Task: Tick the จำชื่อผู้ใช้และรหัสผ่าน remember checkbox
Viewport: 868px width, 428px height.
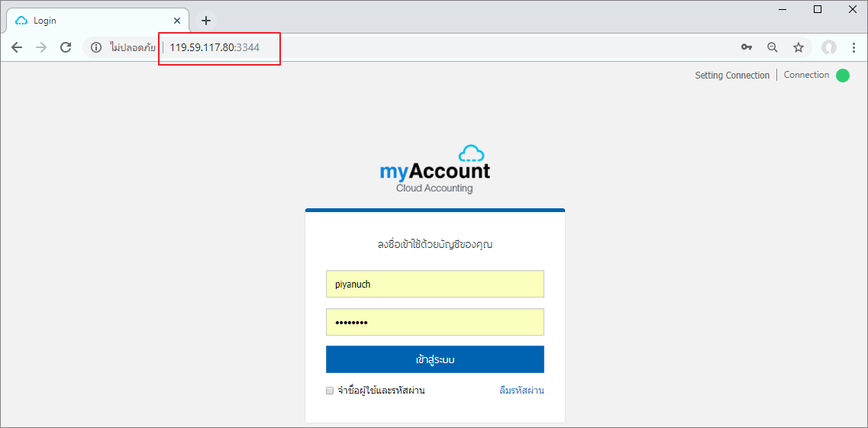Action: point(330,391)
